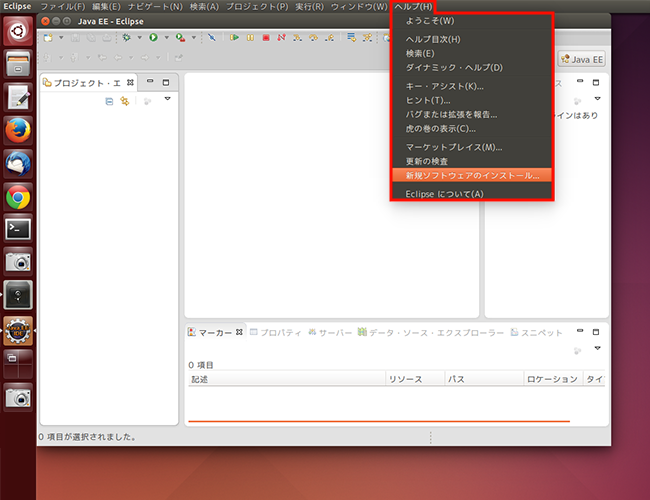Open the Run configurations dropdown arrow
This screenshot has width=650, height=500.
pyautogui.click(x=167, y=38)
